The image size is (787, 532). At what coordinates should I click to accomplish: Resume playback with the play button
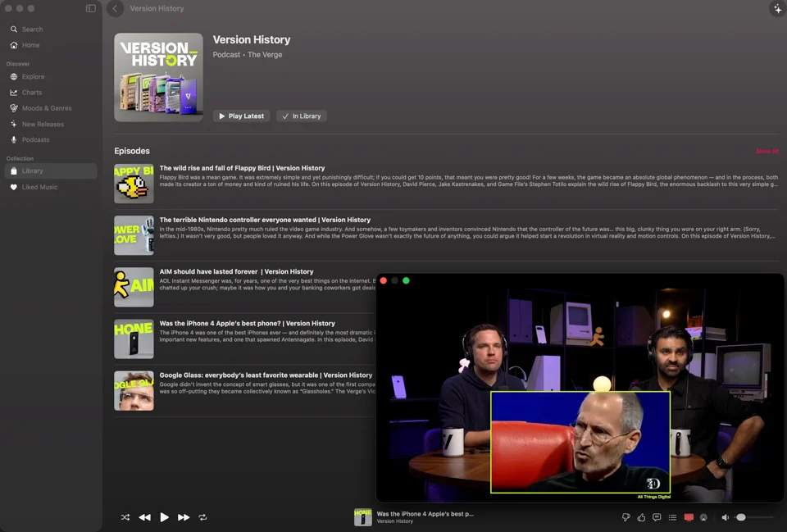164,517
